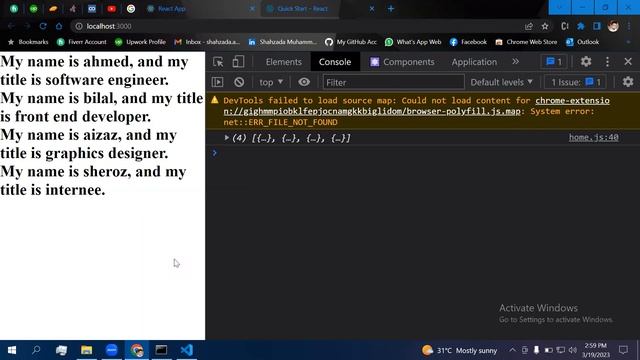Viewport: 640px width, 360px height.
Task: Open the Application tab
Action: point(474,62)
